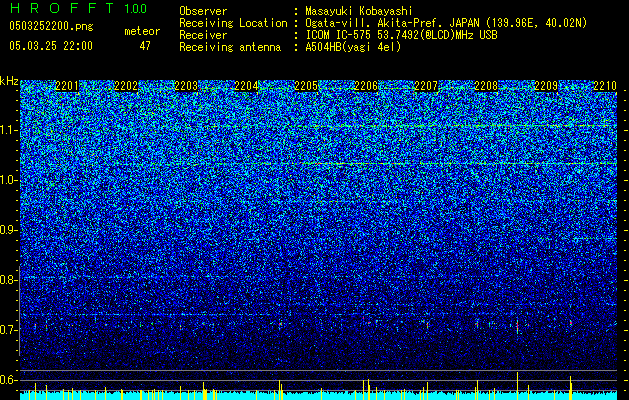Click the Receiving Location value text

click(446, 23)
